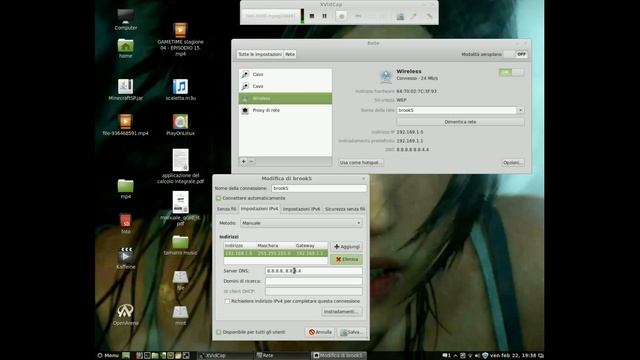Select the MinecraftSP.jar desktop icon
The height and width of the screenshot is (360, 640).
pos(125,89)
